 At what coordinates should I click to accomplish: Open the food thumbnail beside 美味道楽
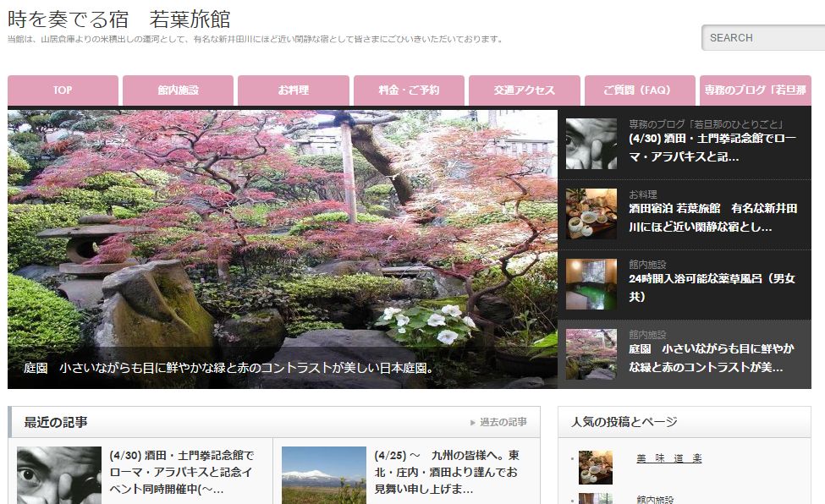pyautogui.click(x=596, y=467)
